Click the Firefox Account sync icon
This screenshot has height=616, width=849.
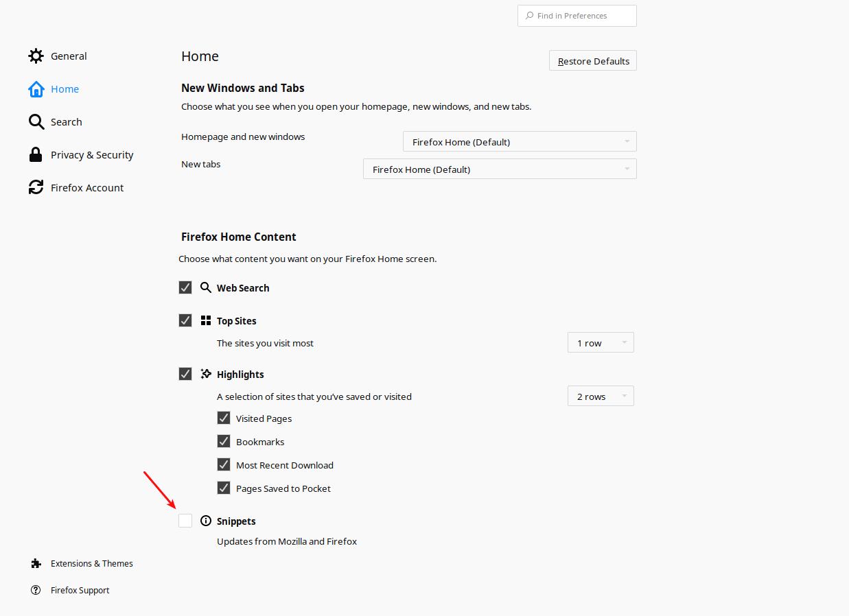pyautogui.click(x=36, y=187)
